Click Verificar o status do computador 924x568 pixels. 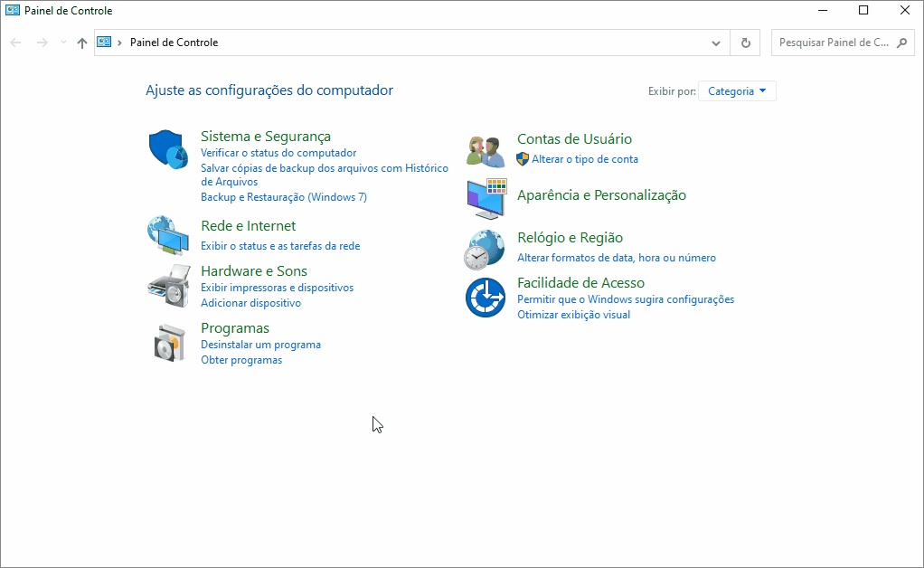278,153
